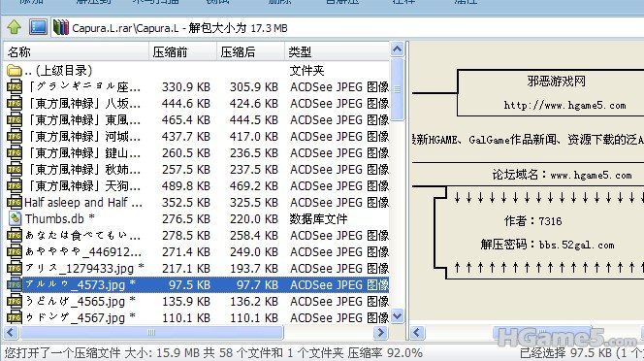The height and width of the screenshot is (361, 644).
Task: Click the 489.8 KB size cell
Action: pos(185,185)
